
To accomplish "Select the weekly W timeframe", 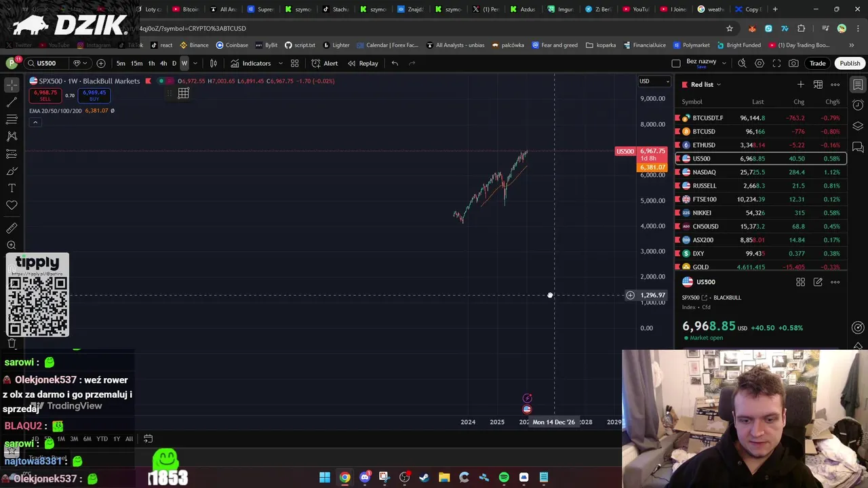I will click(x=184, y=63).
